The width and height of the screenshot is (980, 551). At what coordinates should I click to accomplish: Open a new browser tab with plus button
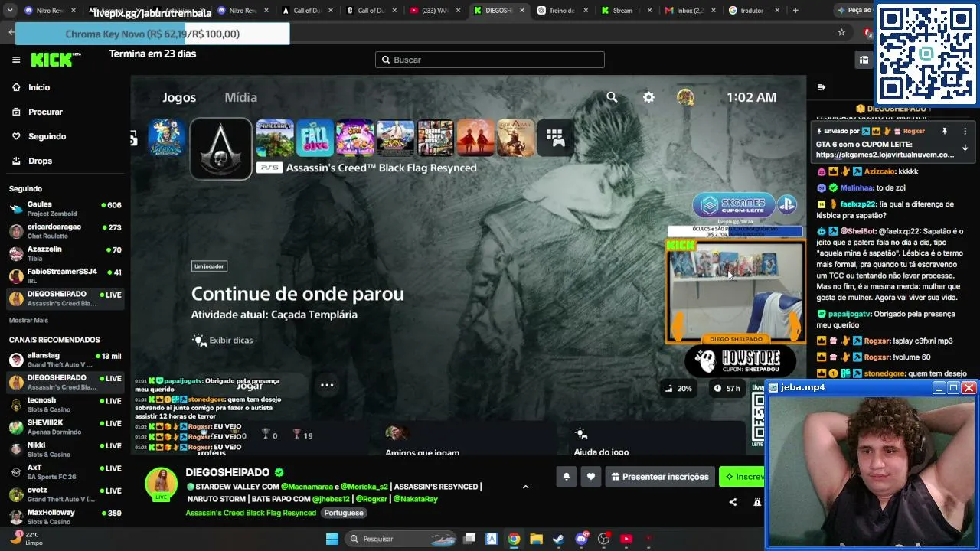(x=795, y=11)
